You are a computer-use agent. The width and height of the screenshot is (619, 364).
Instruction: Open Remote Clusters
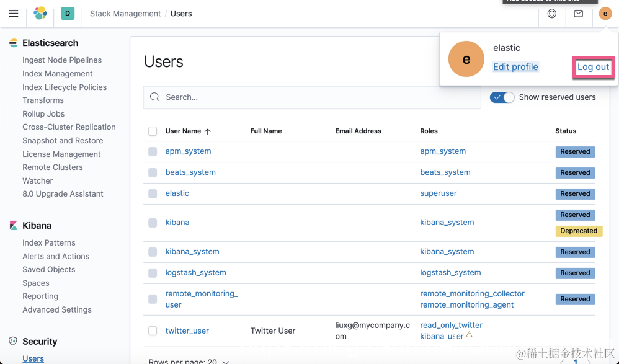[53, 167]
